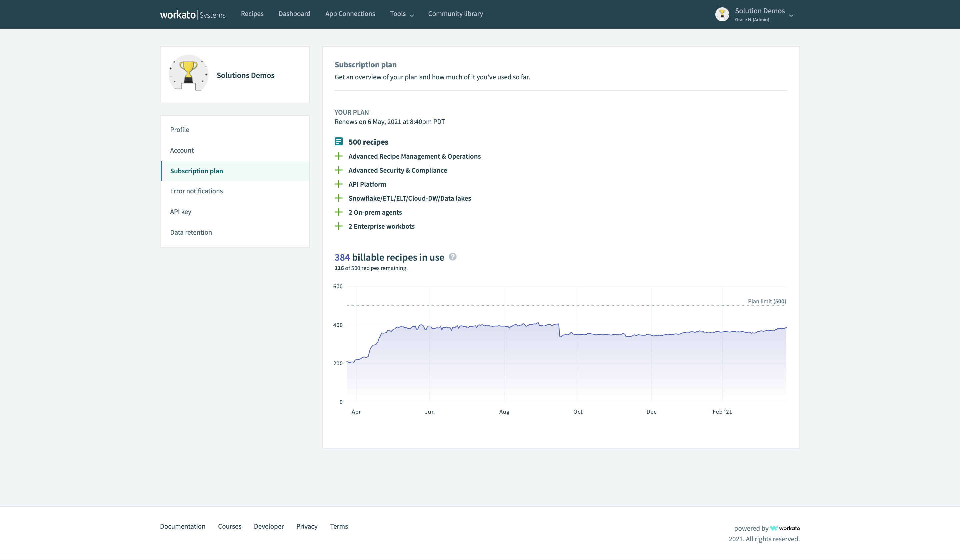Screen dimensions: 960x560
Task: Open the Recipes navigation item
Action: tap(252, 14)
